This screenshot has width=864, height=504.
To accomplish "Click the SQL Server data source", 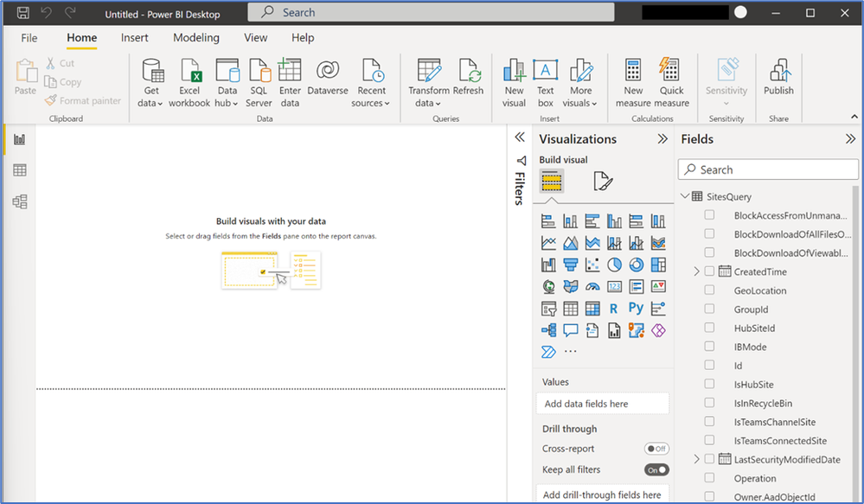I will coord(259,83).
